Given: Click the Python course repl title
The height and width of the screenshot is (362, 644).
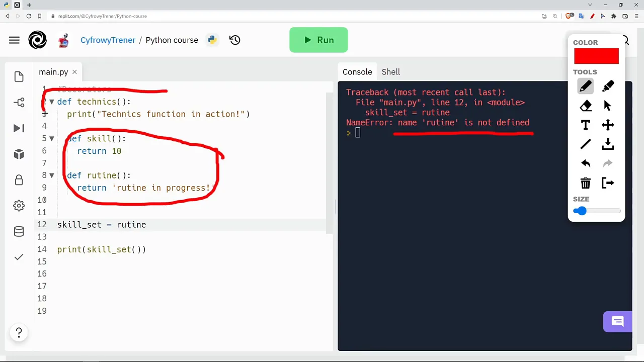Looking at the screenshot, I should 172,40.
